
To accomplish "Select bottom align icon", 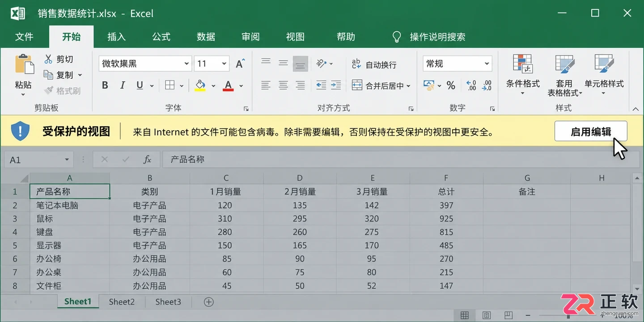I will 301,64.
